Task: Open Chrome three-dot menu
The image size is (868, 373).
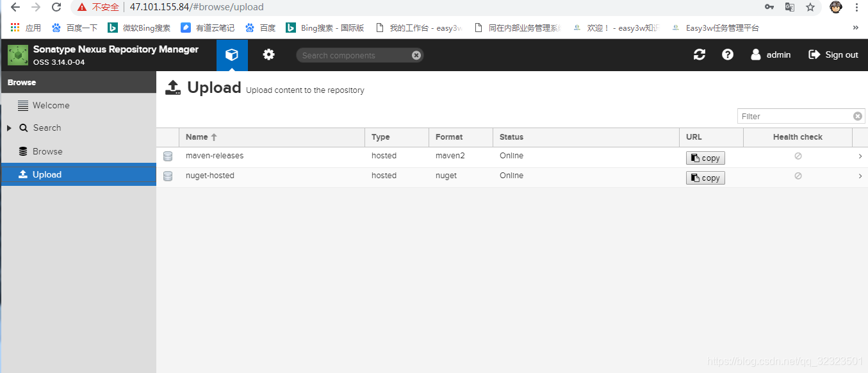Action: (857, 7)
